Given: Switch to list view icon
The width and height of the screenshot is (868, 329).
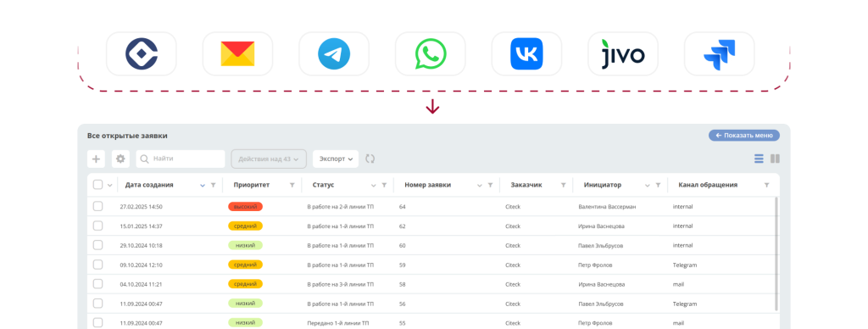Looking at the screenshot, I should 759,159.
